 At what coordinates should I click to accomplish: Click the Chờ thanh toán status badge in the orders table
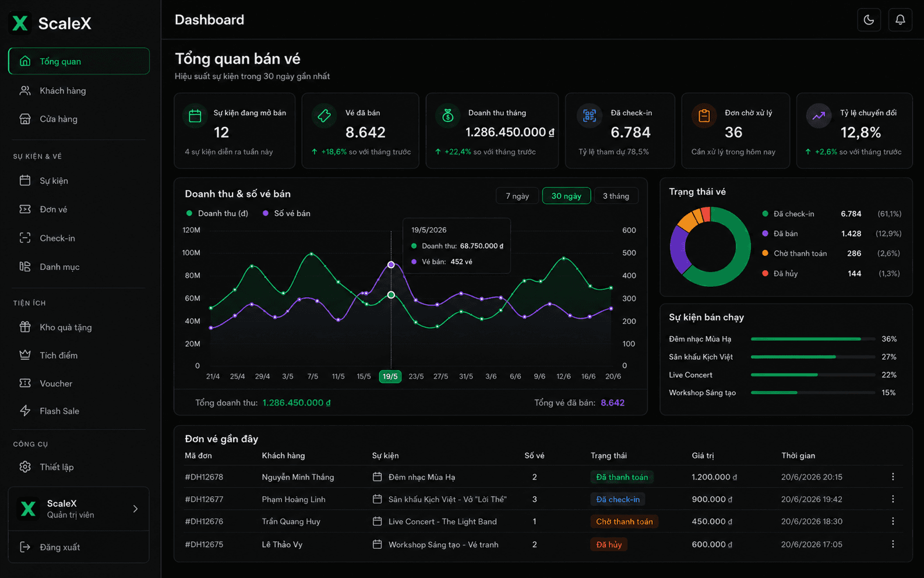click(x=624, y=521)
